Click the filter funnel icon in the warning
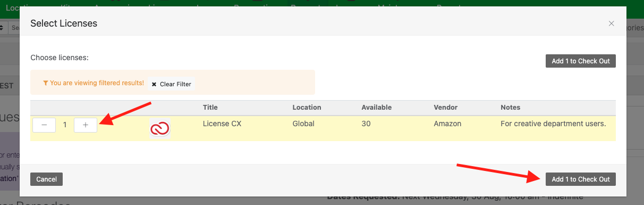The image size is (644, 205). [x=46, y=83]
